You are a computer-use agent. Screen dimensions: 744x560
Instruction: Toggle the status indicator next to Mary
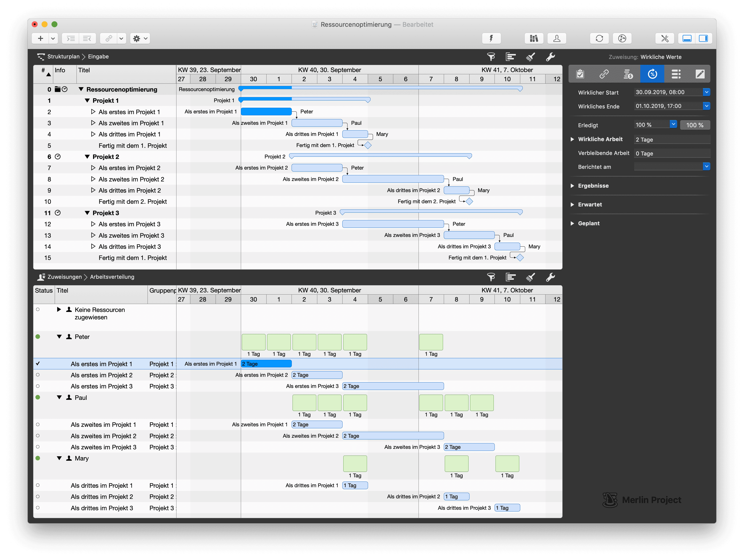point(38,458)
